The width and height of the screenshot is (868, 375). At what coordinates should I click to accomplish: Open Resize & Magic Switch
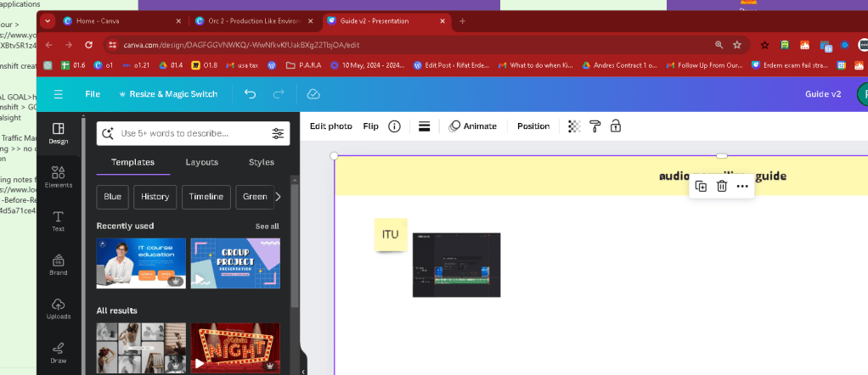click(x=168, y=94)
